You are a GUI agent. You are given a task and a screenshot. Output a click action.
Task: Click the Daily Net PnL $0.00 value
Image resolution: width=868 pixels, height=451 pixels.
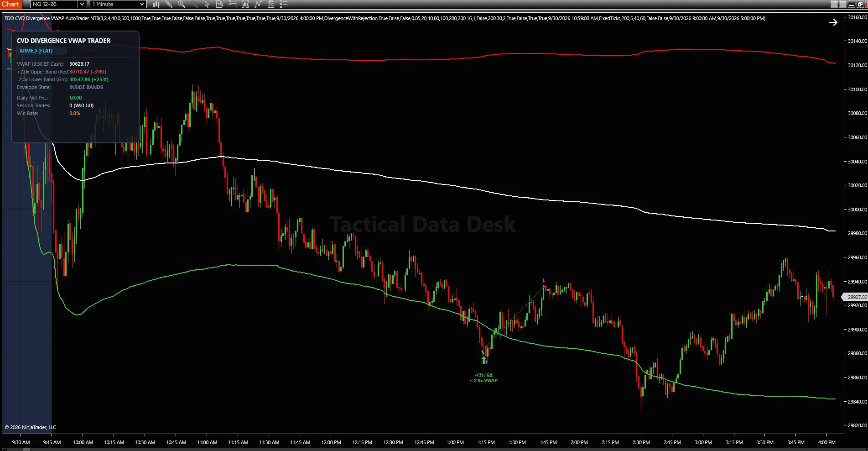pos(76,98)
